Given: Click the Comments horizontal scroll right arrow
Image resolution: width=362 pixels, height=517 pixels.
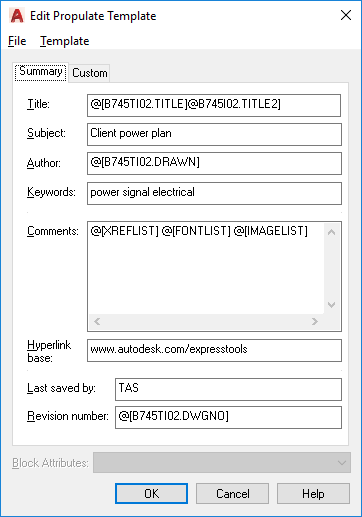Looking at the screenshot, I should [x=315, y=321].
